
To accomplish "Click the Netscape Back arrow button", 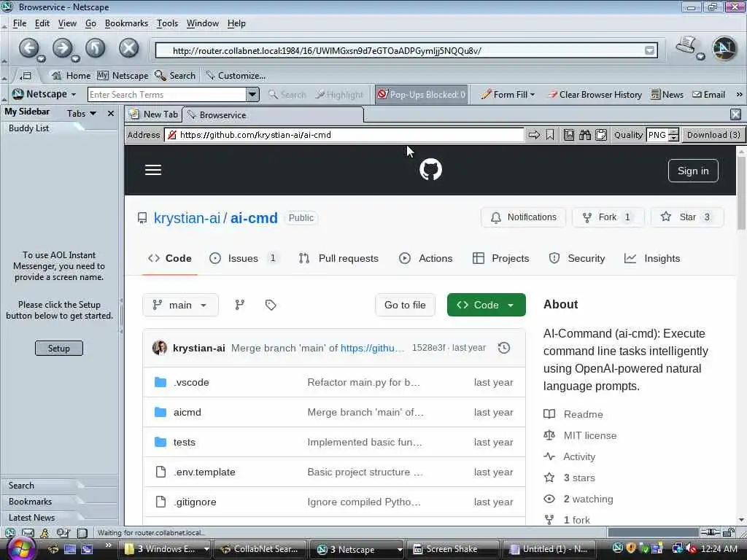I will coord(29,48).
